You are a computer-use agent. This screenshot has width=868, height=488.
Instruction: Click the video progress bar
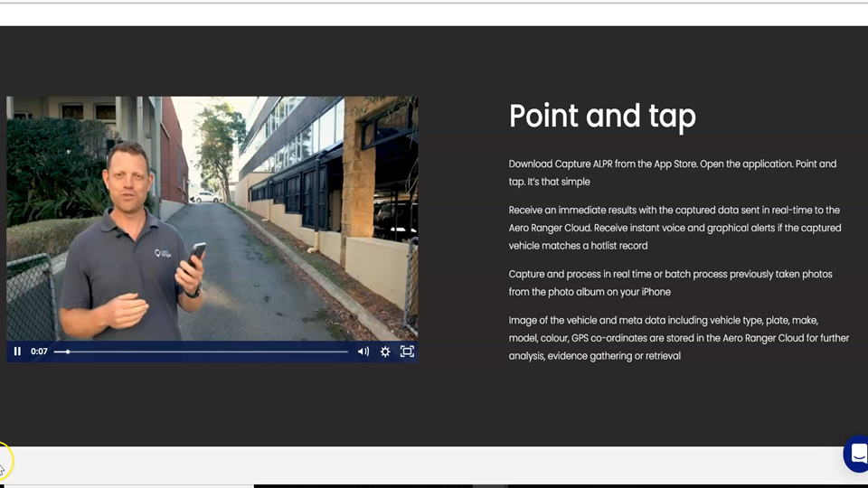point(201,352)
